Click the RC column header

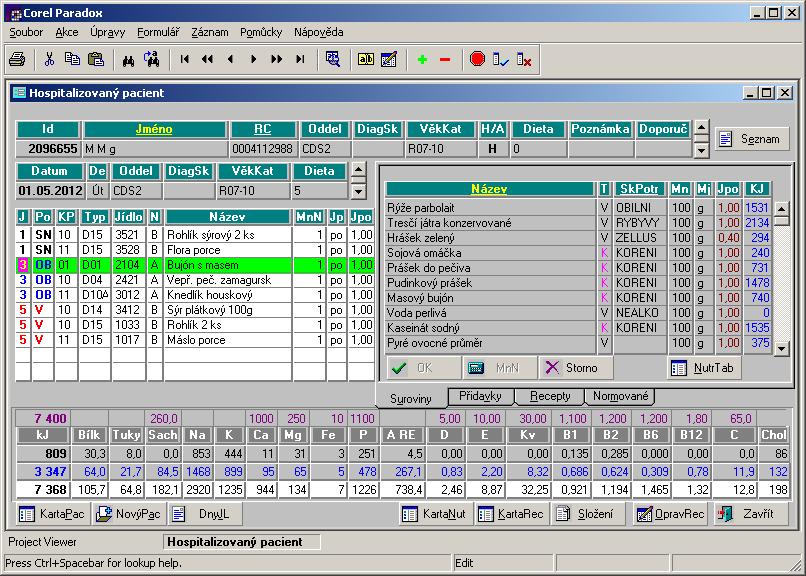pos(263,129)
